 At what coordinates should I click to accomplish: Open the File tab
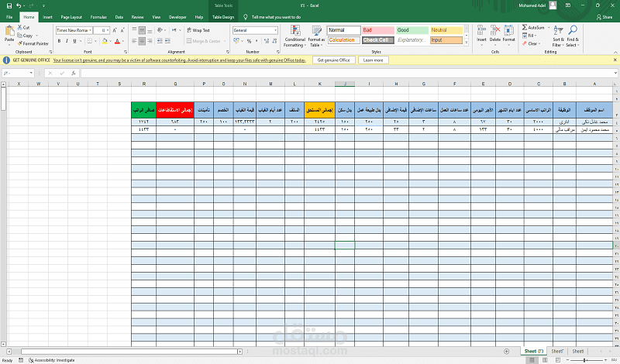coord(9,17)
